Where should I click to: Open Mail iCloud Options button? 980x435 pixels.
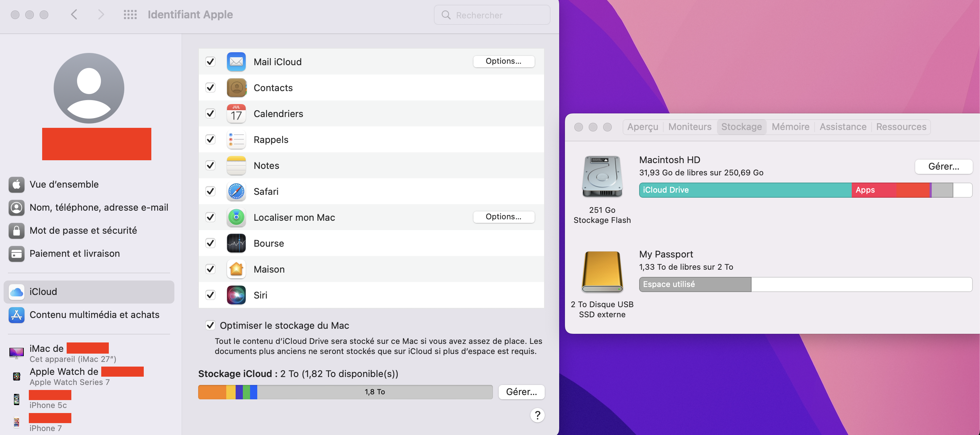click(x=503, y=61)
